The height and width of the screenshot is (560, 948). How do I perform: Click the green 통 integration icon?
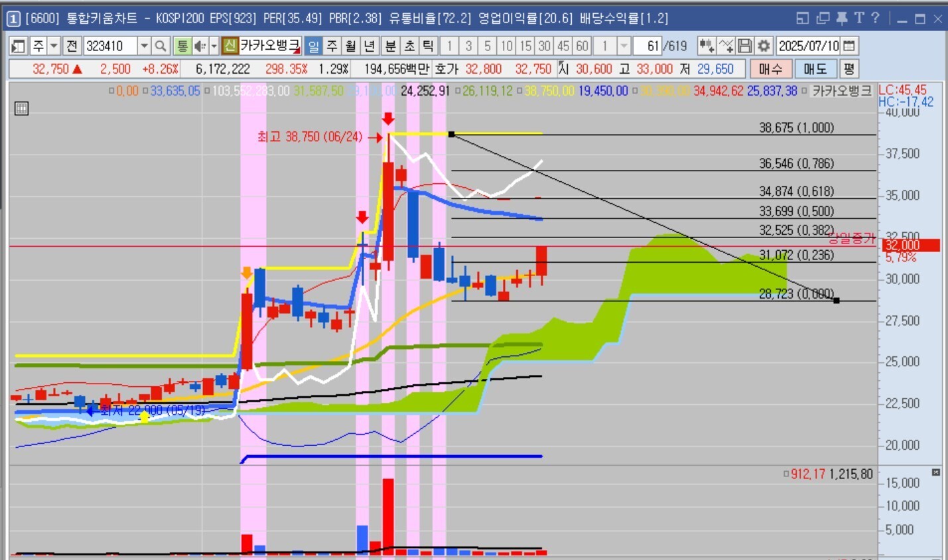(182, 46)
